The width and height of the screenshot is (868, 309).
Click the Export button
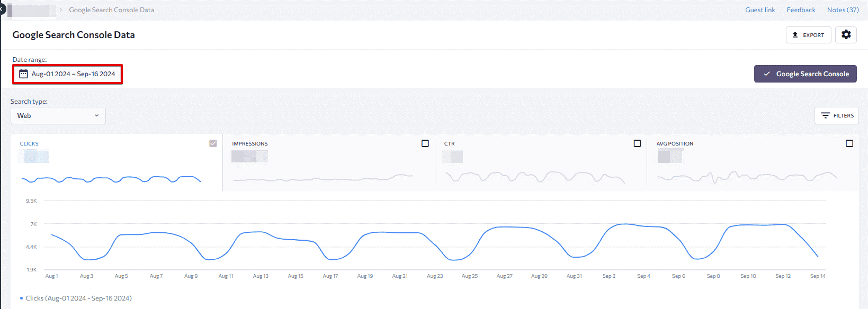[808, 35]
